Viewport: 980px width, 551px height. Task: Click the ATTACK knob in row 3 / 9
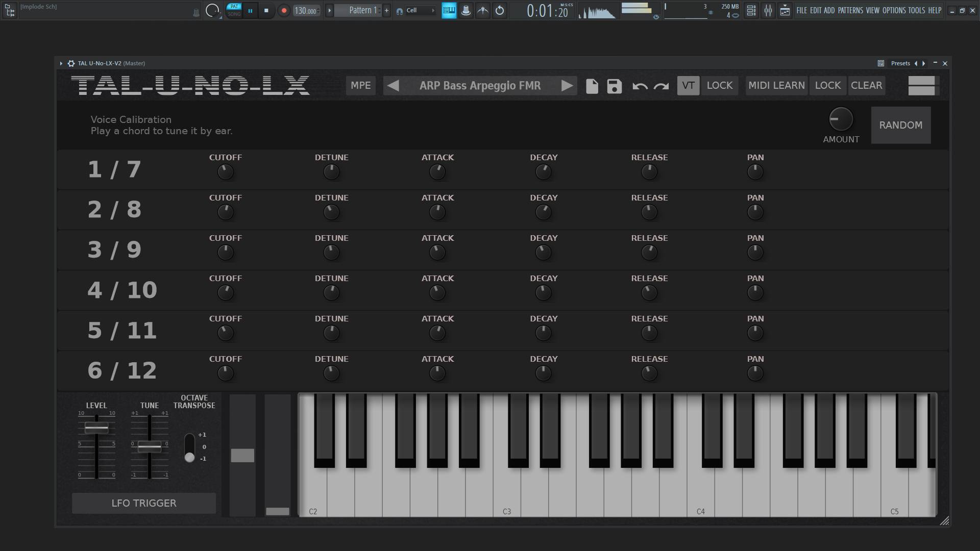pos(437,253)
